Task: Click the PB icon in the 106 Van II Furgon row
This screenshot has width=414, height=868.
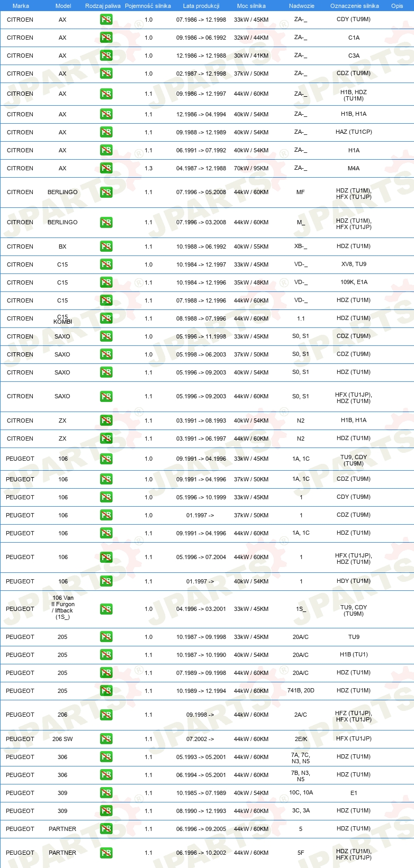Action: (x=106, y=609)
